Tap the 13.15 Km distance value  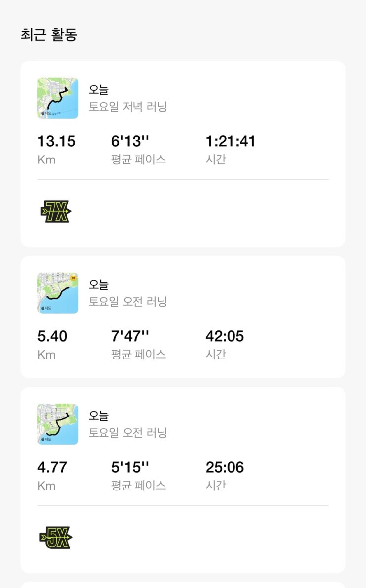tap(57, 142)
